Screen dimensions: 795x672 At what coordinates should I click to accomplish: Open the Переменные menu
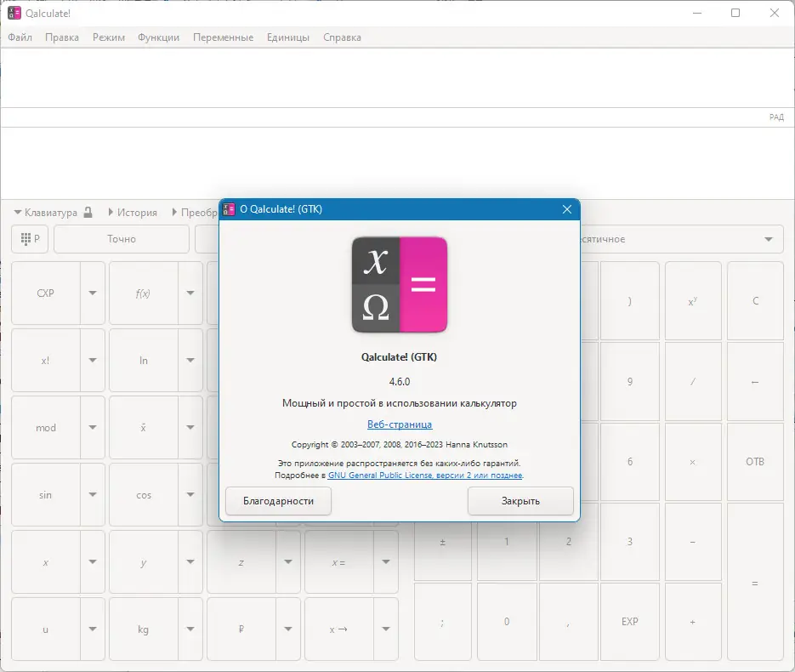[223, 37]
